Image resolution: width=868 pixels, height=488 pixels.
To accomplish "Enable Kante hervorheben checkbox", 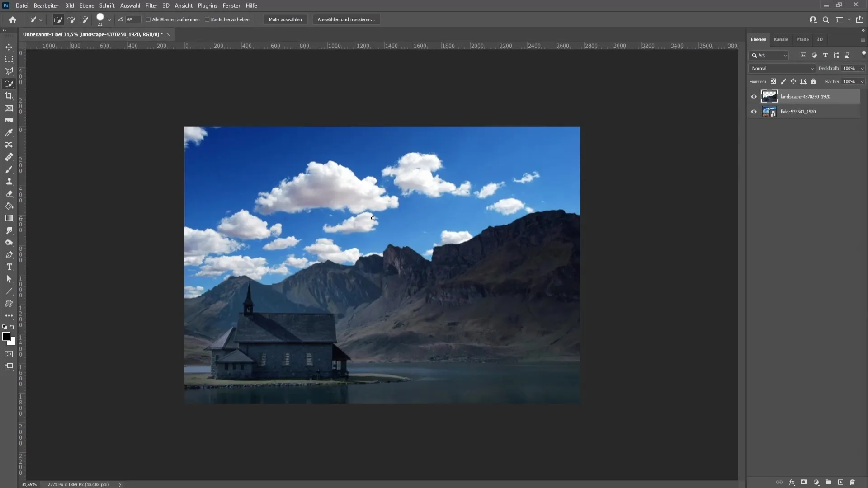I will (207, 19).
